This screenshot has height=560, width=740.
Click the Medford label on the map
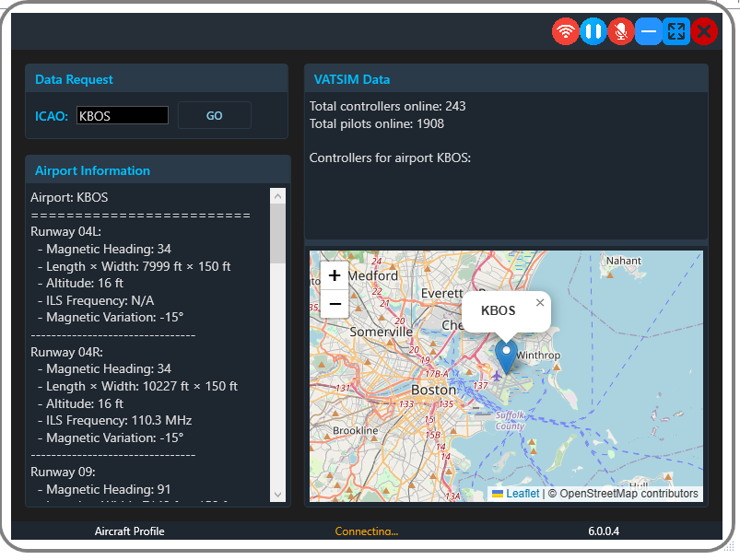point(373,275)
